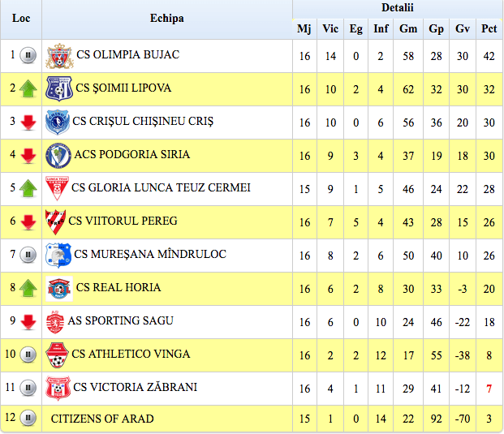Click the Detalii header cell

397,8
